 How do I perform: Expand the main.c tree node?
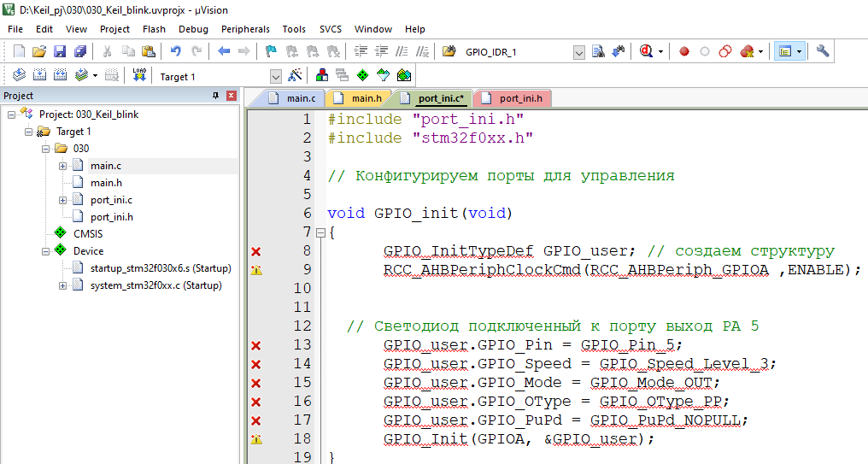(x=62, y=166)
